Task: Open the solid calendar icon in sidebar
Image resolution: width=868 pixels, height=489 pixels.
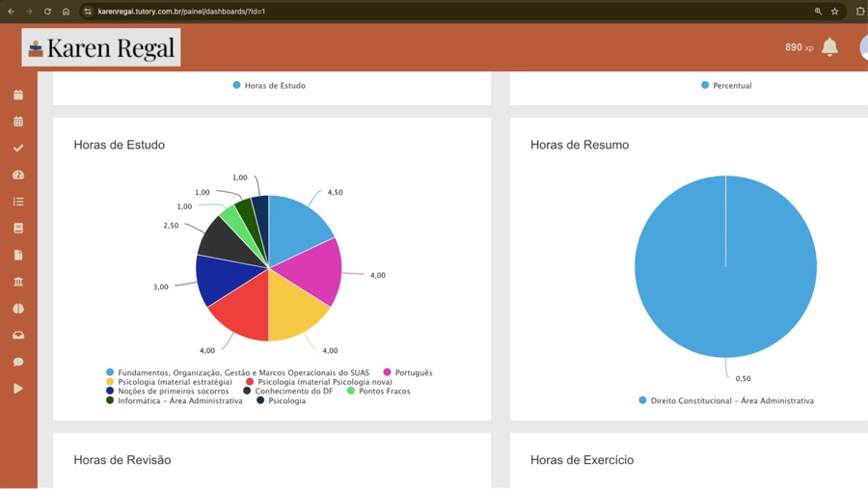Action: pyautogui.click(x=18, y=95)
